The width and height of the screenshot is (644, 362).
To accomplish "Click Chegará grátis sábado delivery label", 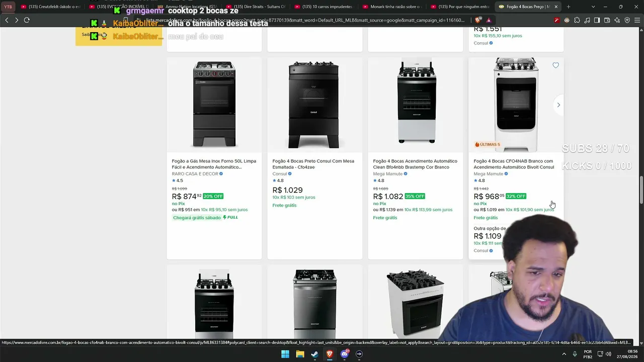I will (197, 218).
